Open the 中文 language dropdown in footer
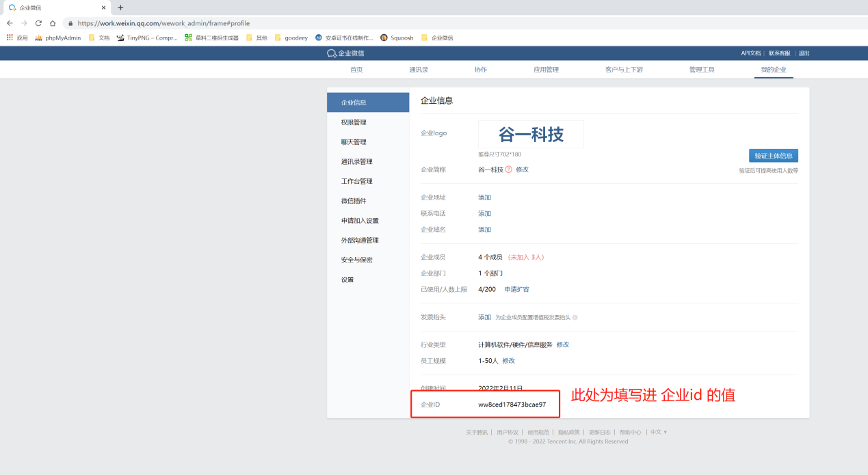This screenshot has height=475, width=868. 657,432
